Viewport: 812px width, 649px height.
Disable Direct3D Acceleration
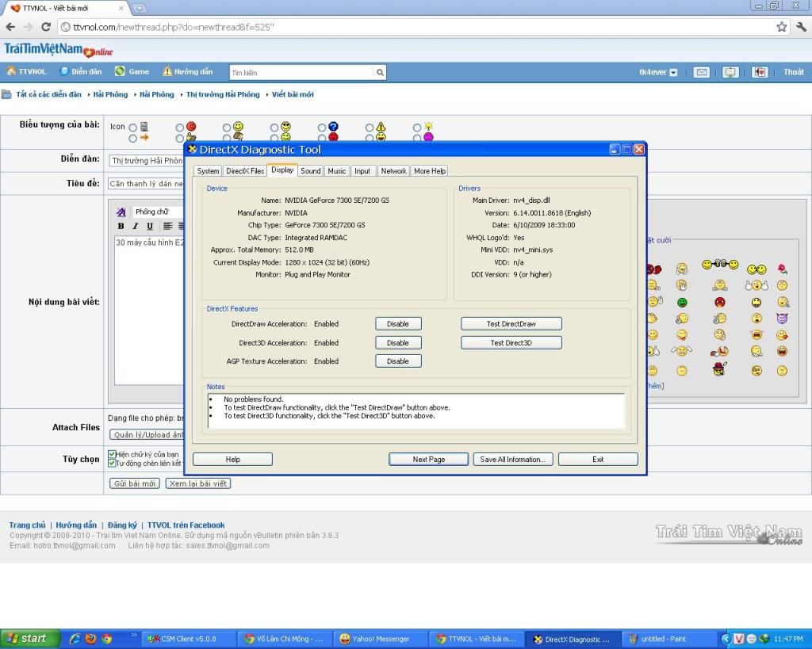tap(398, 342)
